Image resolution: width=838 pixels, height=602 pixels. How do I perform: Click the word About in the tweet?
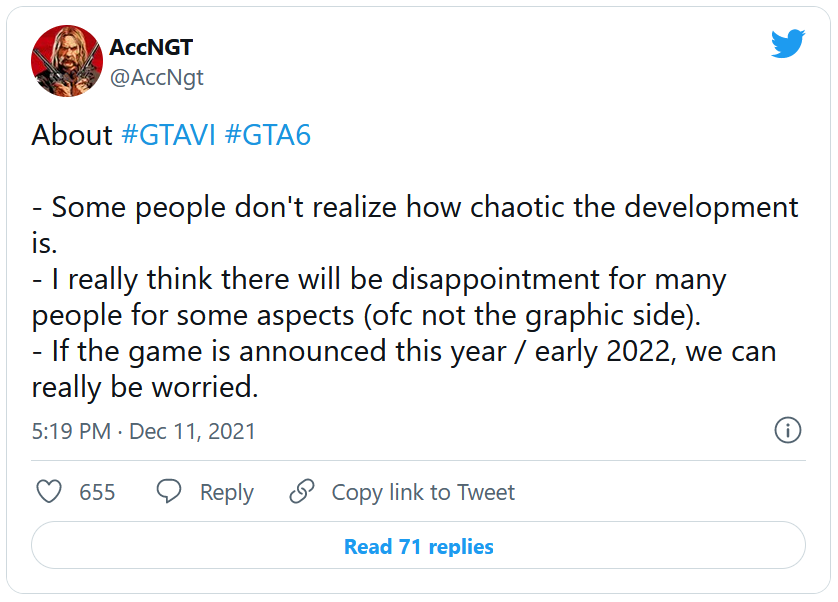click(72, 135)
